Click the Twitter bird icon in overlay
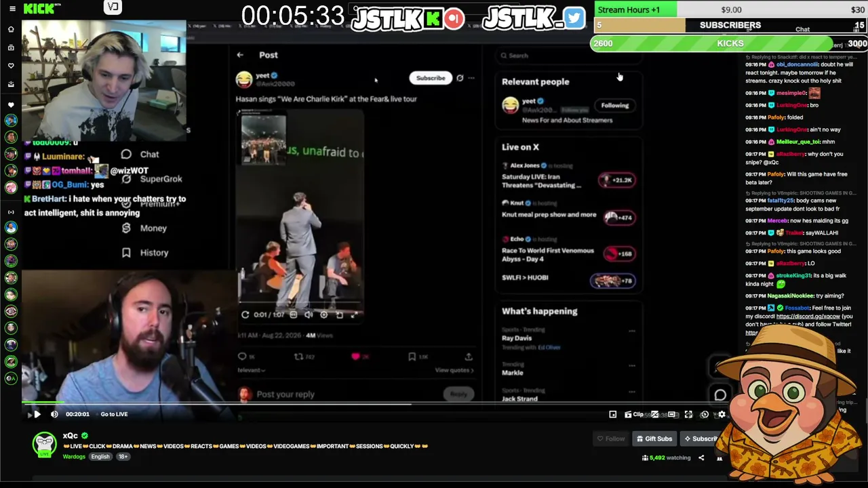This screenshot has width=868, height=488. [x=574, y=18]
